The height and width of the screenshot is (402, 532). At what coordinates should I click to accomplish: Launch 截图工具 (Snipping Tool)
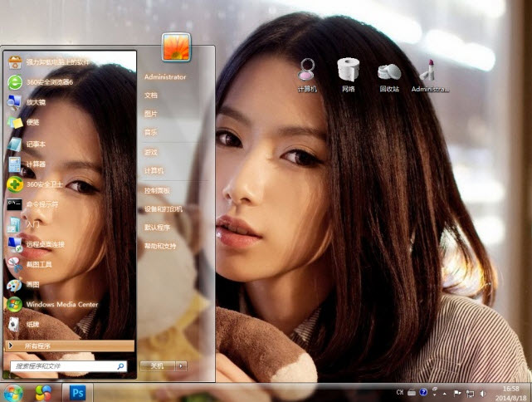pos(38,264)
